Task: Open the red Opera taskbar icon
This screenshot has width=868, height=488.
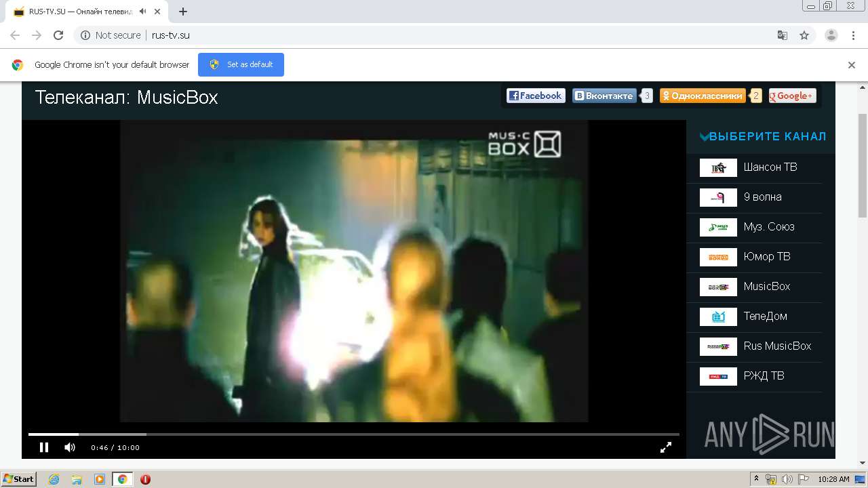Action: tap(145, 479)
